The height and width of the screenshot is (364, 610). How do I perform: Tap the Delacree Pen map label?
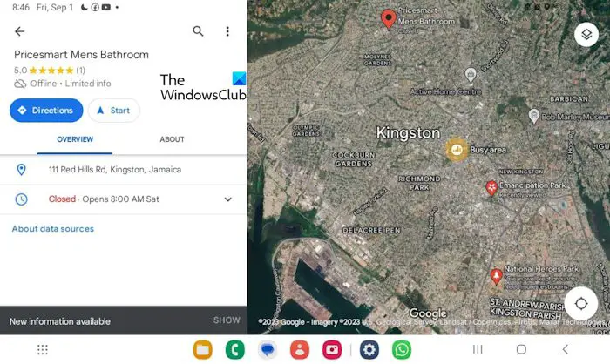coord(371,230)
